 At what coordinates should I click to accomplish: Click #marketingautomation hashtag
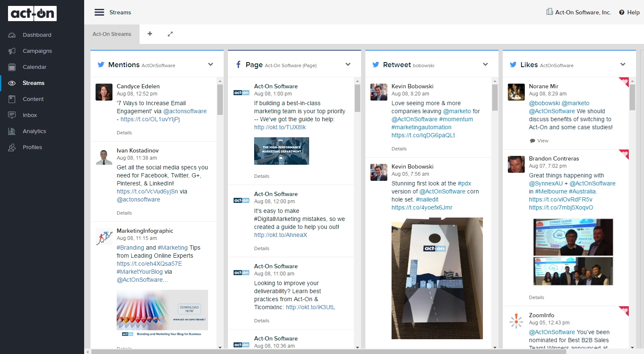click(x=422, y=127)
